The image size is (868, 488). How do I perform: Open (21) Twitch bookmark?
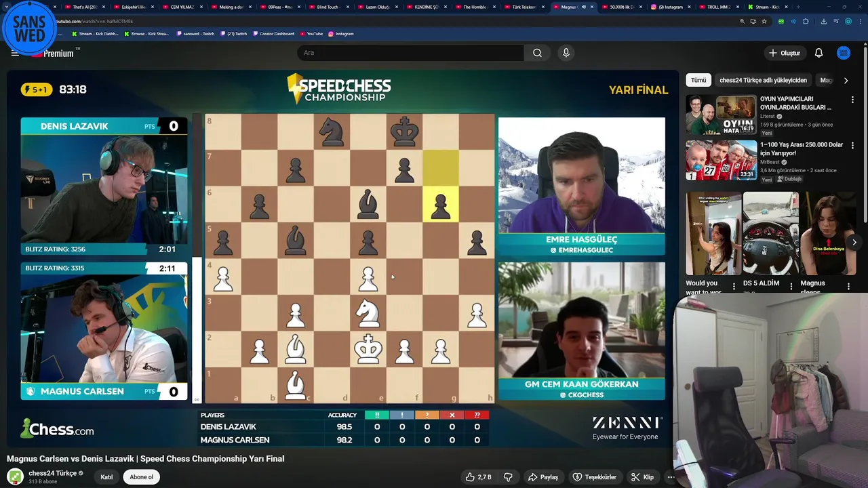233,33
